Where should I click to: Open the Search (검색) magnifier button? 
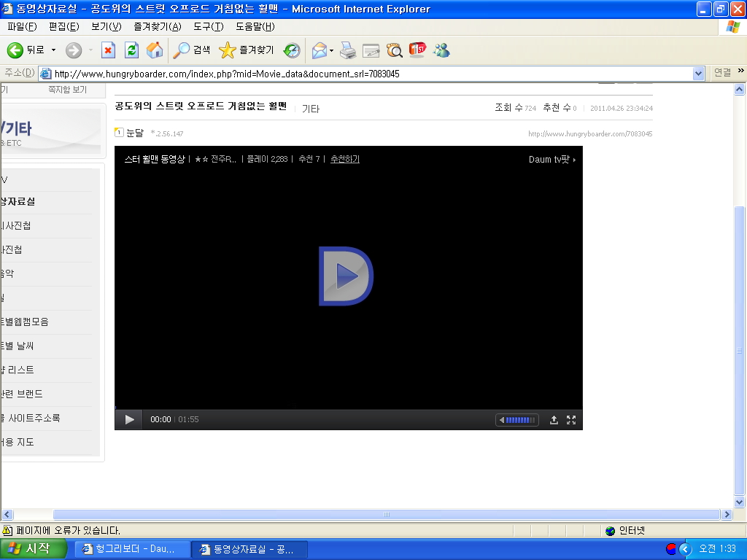(x=191, y=50)
